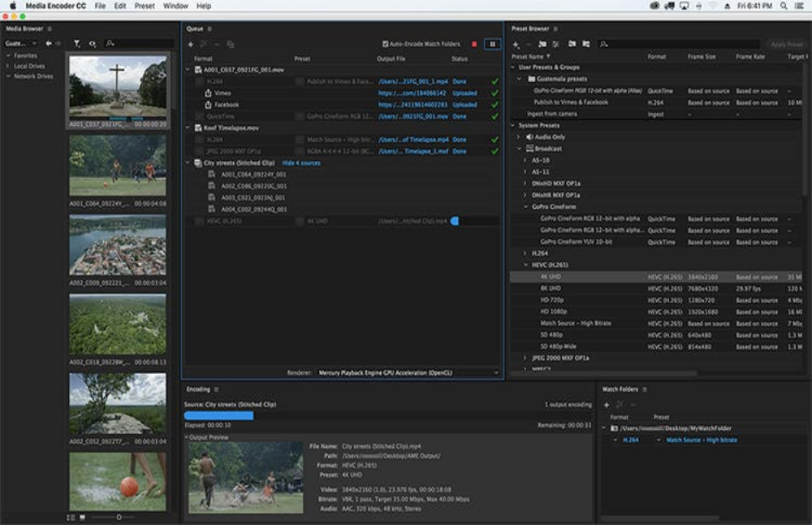Screen dimensions: 812x525
Task: Add a watch folder with the plus icon
Action: click(607, 402)
